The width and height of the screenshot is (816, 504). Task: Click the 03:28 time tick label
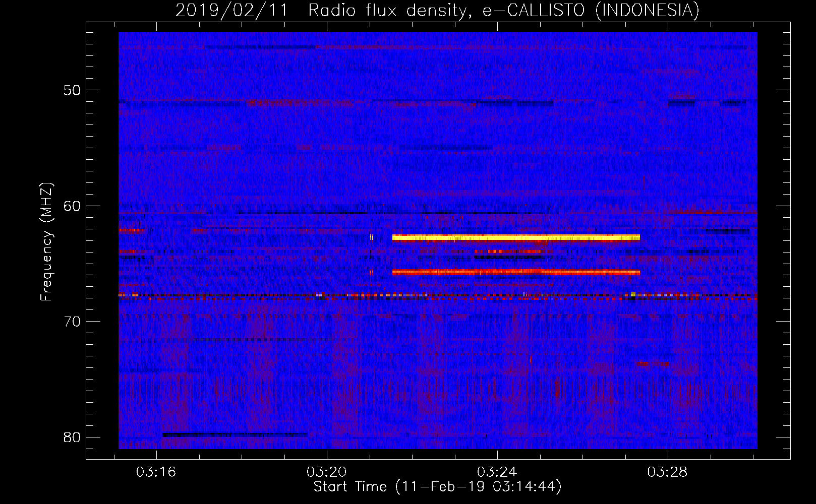pos(668,472)
